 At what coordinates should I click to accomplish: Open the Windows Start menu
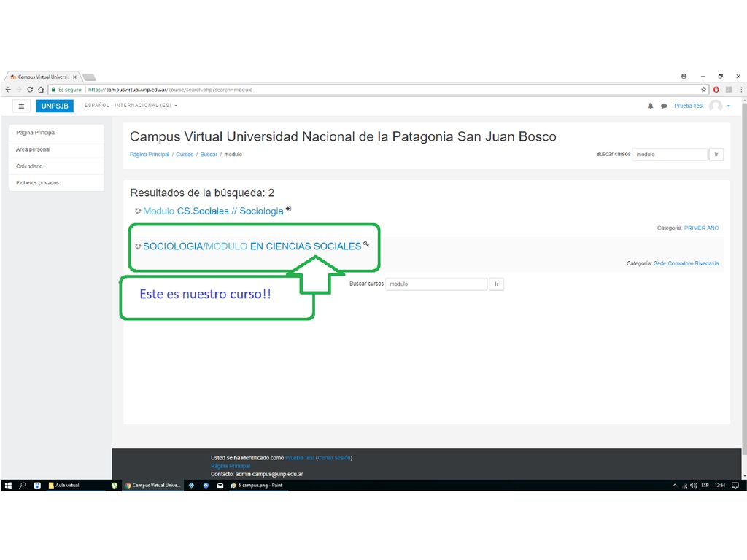pyautogui.click(x=8, y=485)
